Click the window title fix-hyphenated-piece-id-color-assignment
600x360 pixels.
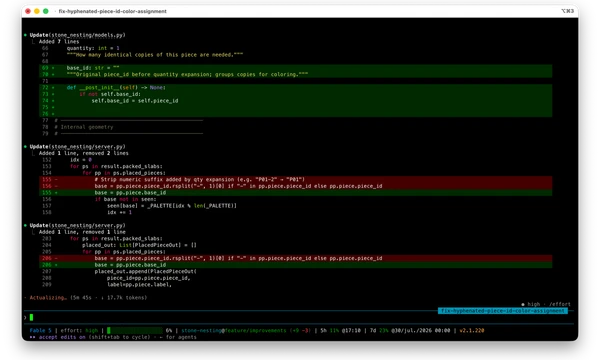112,11
